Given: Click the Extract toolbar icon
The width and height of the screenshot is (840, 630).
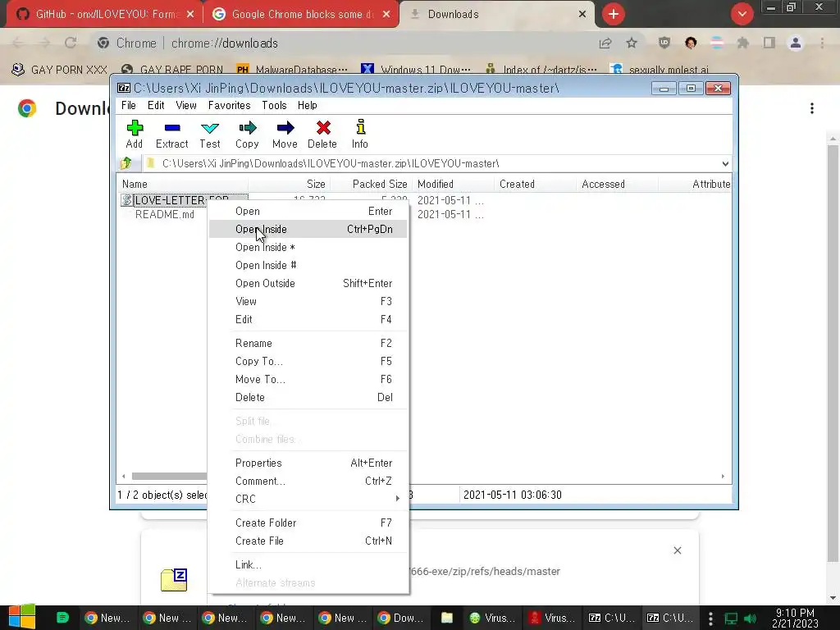Looking at the screenshot, I should [172, 134].
